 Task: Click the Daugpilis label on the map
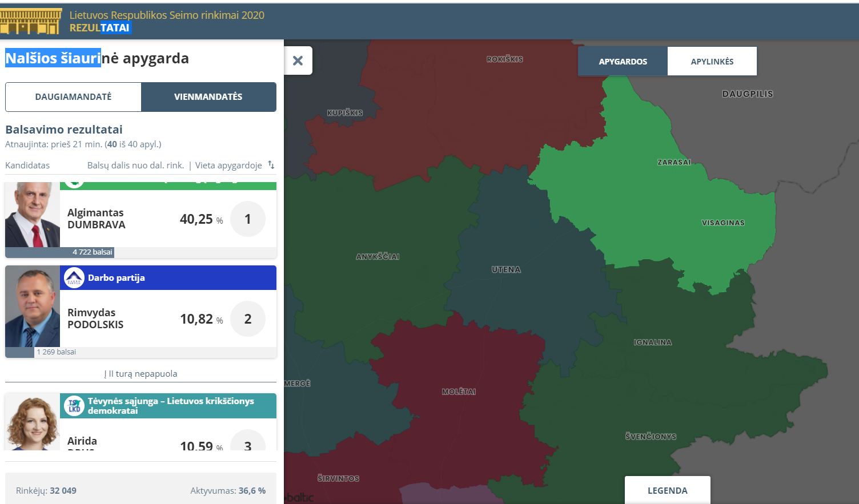[748, 94]
